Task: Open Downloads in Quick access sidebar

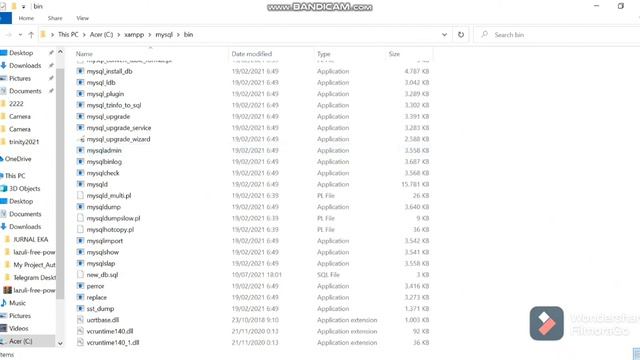Action: pyautogui.click(x=25, y=65)
